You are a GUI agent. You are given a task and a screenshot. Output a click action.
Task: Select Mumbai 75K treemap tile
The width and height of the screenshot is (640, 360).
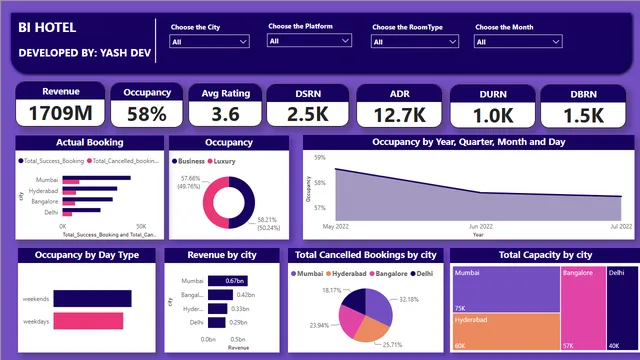point(506,289)
